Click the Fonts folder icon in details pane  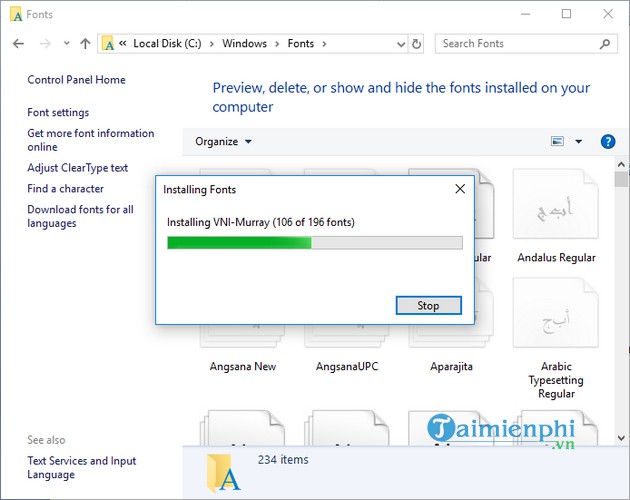223,473
